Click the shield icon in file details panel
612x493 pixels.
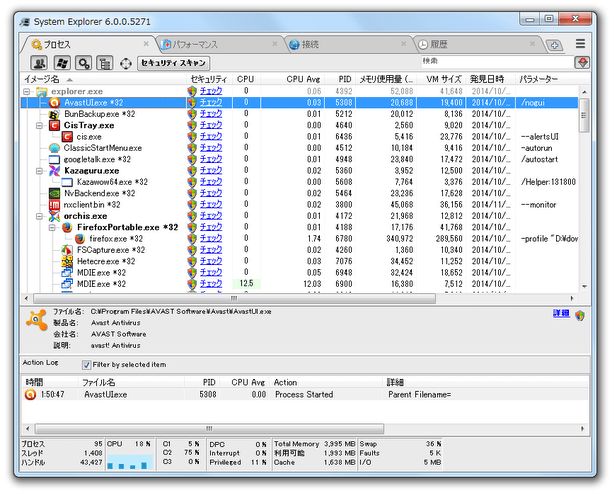(x=580, y=315)
